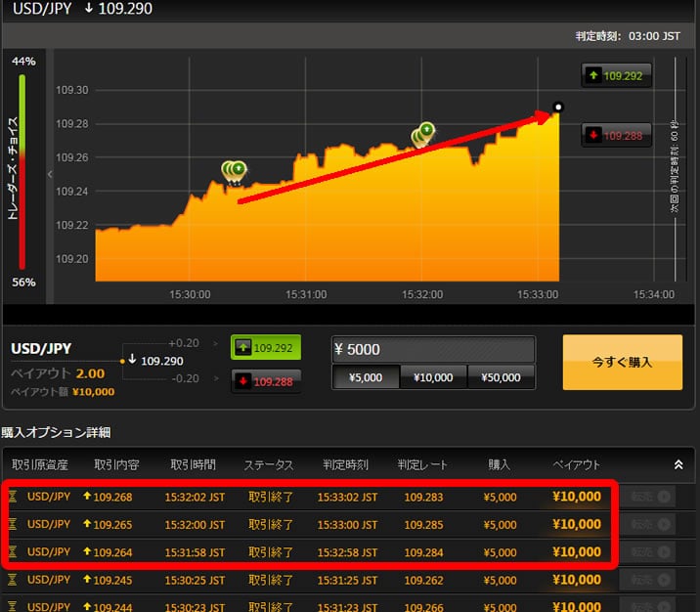Click the 判定レート column header
This screenshot has height=612, width=700.
[x=422, y=464]
